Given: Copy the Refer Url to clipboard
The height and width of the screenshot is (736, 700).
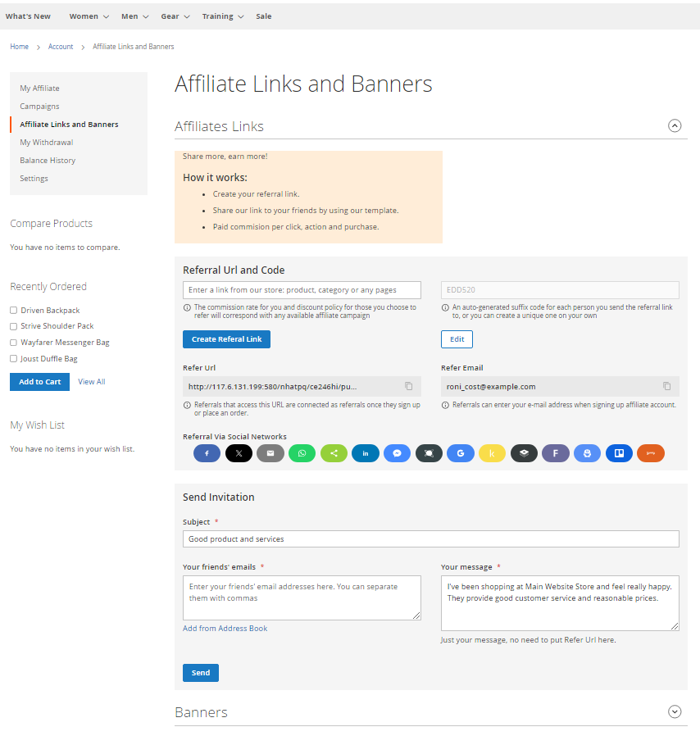Looking at the screenshot, I should point(408,386).
